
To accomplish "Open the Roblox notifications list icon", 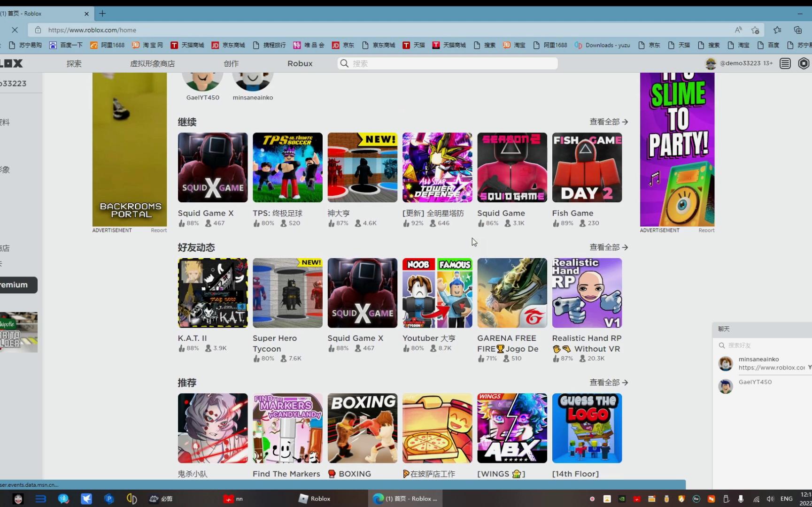I will (x=785, y=63).
